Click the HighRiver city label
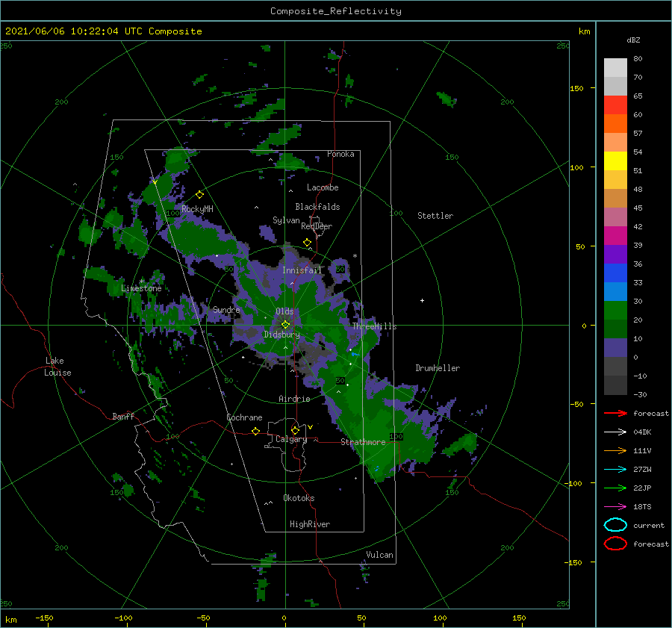Viewport: 672px width, 628px height. (310, 524)
